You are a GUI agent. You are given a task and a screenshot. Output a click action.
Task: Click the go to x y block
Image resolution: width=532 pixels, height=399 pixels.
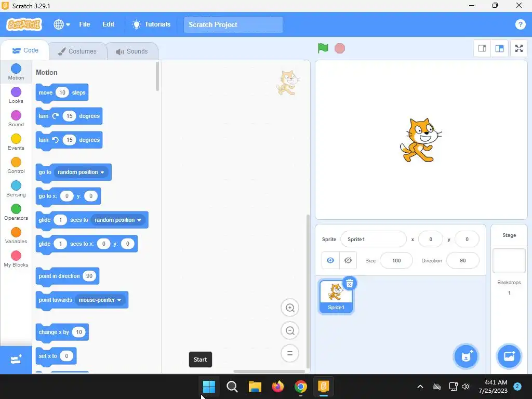[x=68, y=196]
